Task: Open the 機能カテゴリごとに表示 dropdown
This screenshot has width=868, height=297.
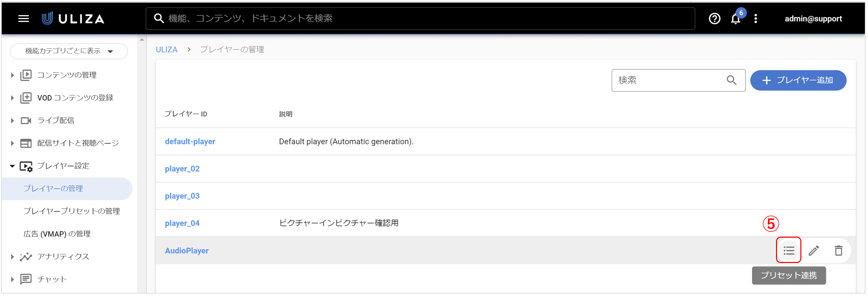Action: [x=69, y=51]
